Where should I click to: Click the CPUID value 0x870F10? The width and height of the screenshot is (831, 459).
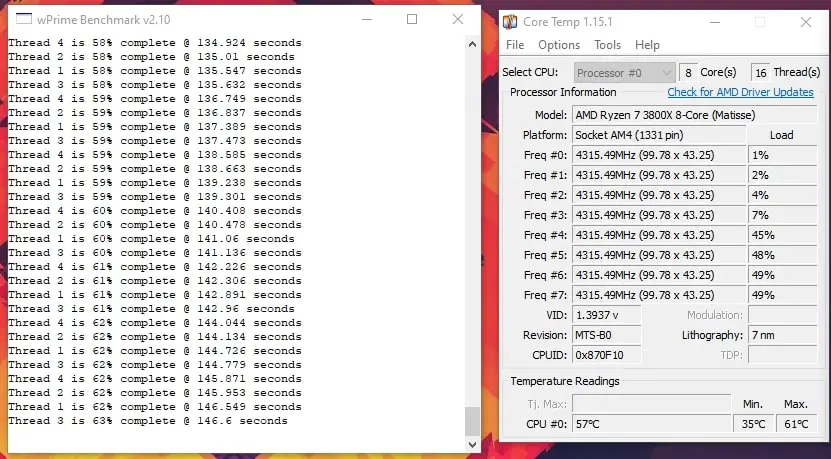[606, 355]
